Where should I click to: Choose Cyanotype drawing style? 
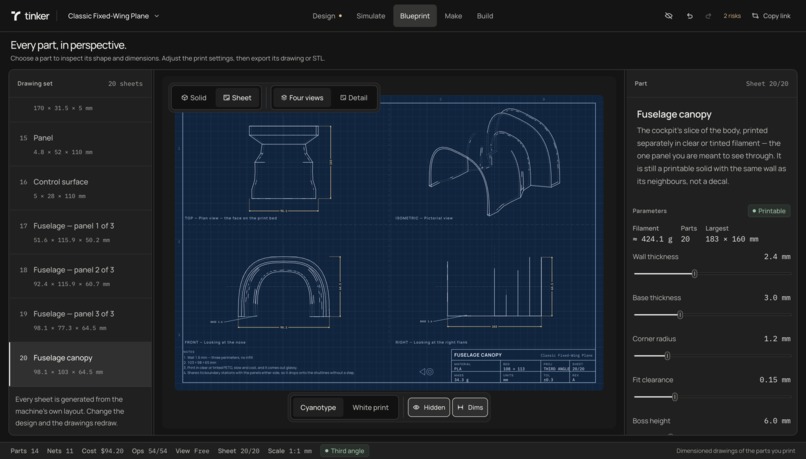(318, 408)
